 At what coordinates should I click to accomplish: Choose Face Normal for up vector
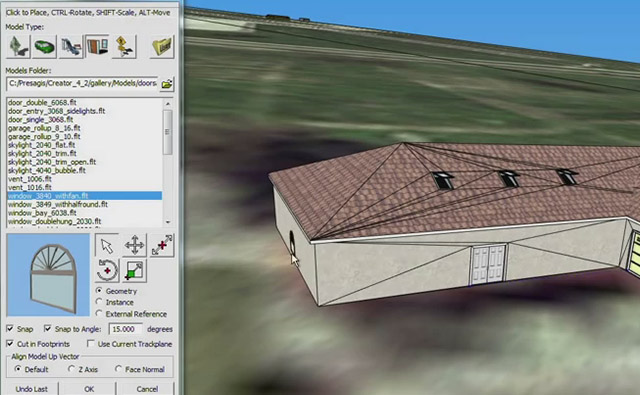(x=118, y=369)
